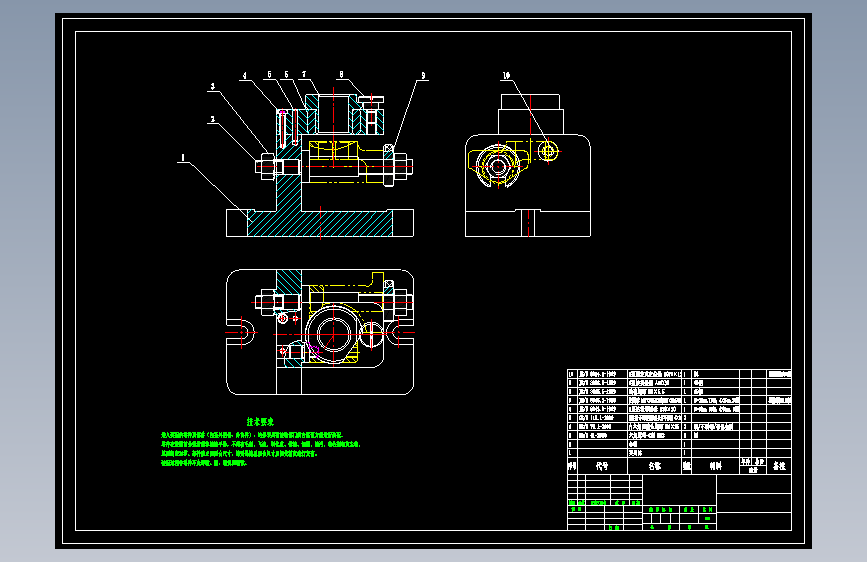Screen dimensions: 867x562
Task: Click part balloon number 3 label
Action: point(212,87)
